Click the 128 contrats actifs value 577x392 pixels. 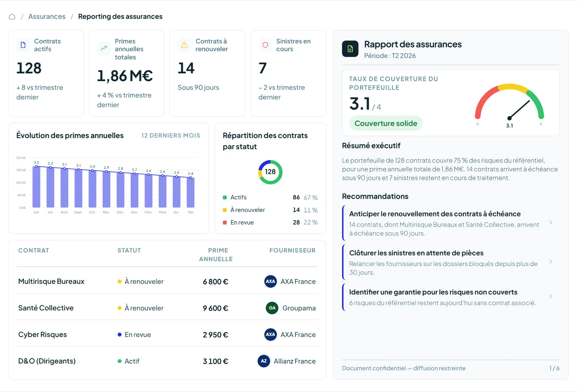click(29, 68)
